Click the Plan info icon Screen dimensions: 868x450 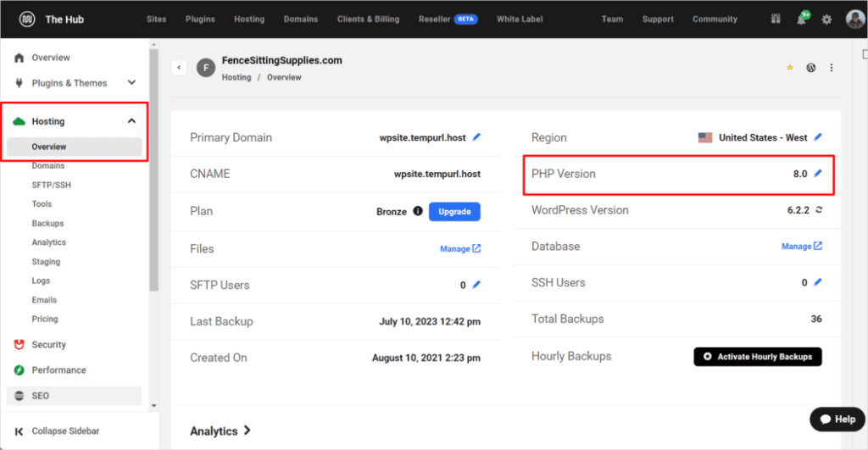point(418,211)
